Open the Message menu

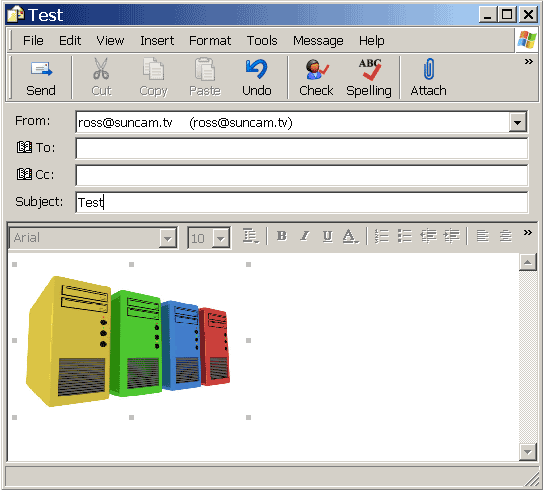(x=318, y=41)
